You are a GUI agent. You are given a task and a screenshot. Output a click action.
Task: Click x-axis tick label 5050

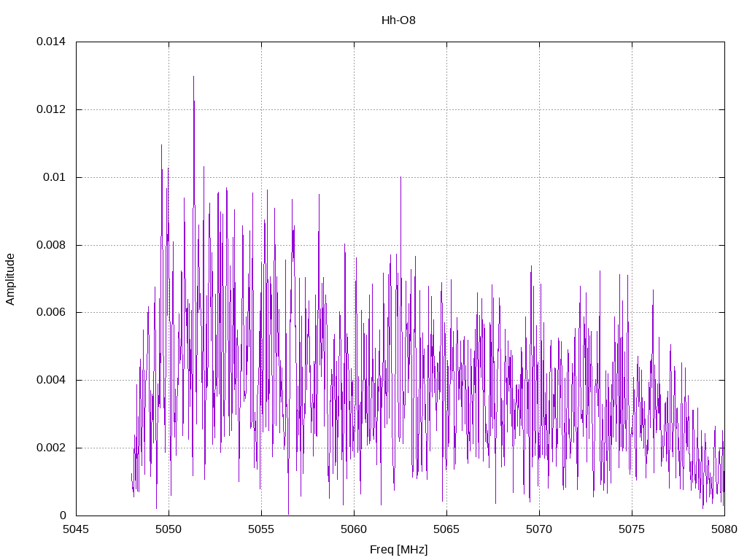[169, 529]
